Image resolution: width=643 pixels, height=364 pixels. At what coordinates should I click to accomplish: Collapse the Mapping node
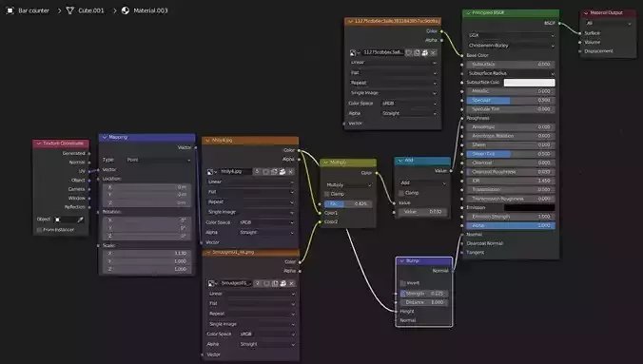pos(105,137)
